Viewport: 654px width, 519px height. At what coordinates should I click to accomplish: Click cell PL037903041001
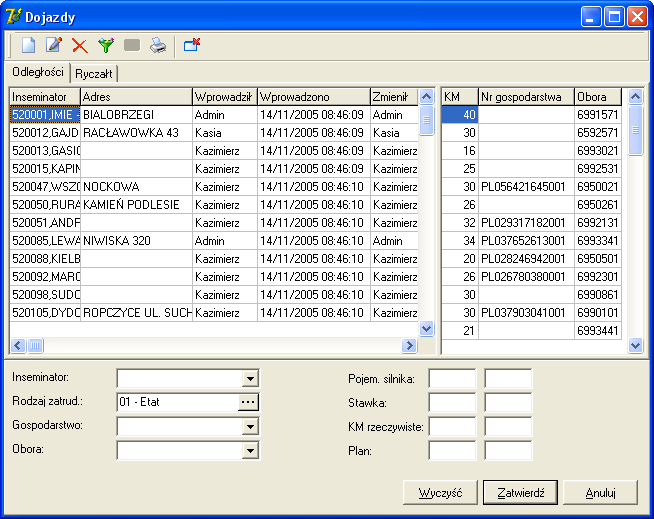coord(526,312)
